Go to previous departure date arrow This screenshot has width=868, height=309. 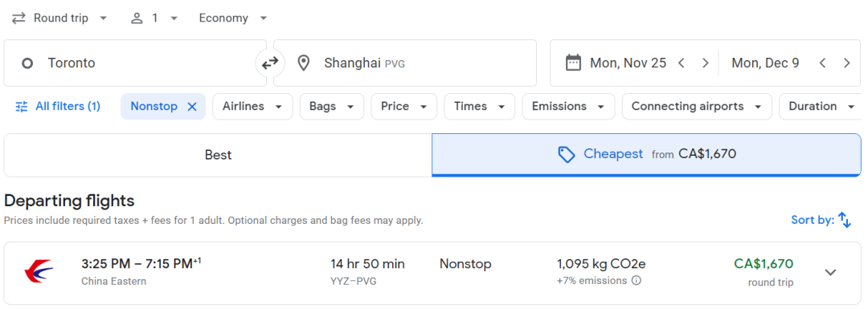pos(682,63)
